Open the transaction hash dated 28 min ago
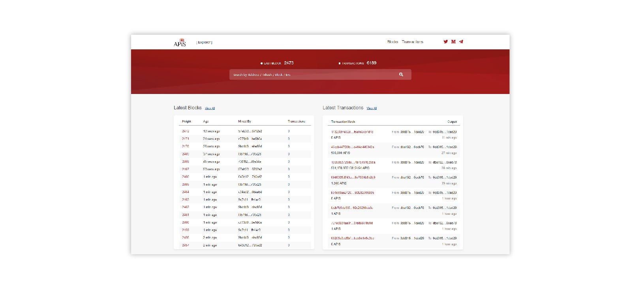This screenshot has height=308, width=644. point(353,162)
